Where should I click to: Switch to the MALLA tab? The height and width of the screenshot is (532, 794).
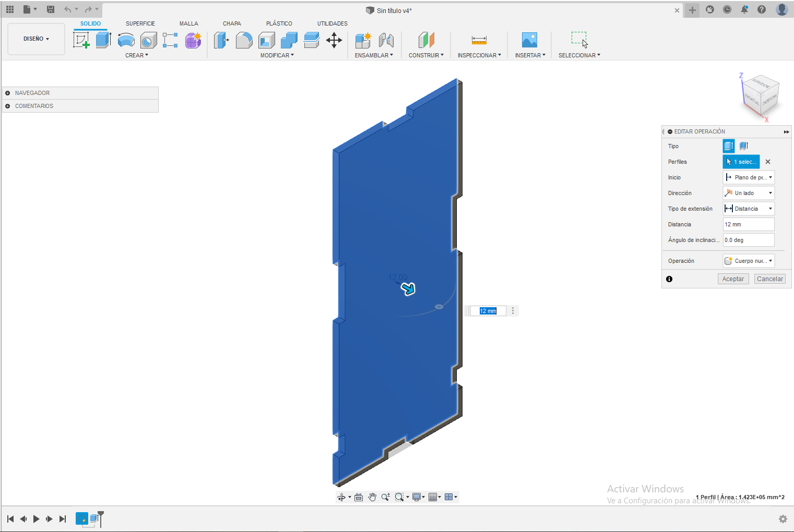tap(189, 23)
